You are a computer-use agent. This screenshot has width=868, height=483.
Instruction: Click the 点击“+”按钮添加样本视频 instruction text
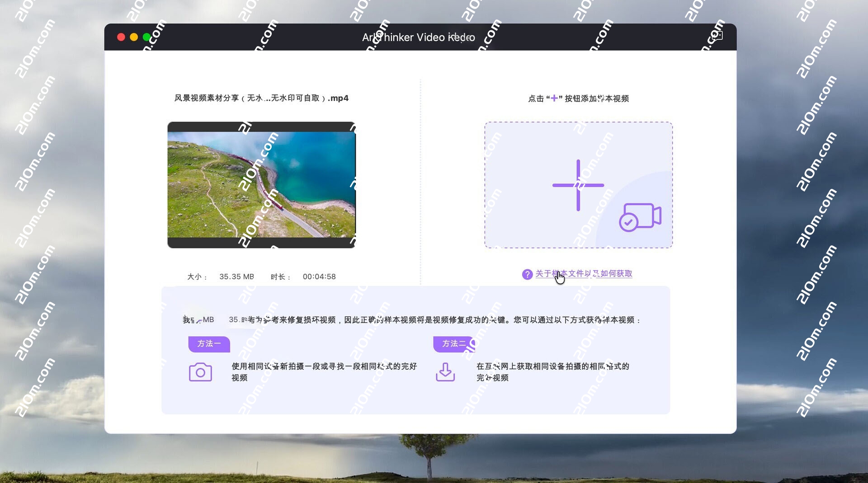pyautogui.click(x=578, y=98)
